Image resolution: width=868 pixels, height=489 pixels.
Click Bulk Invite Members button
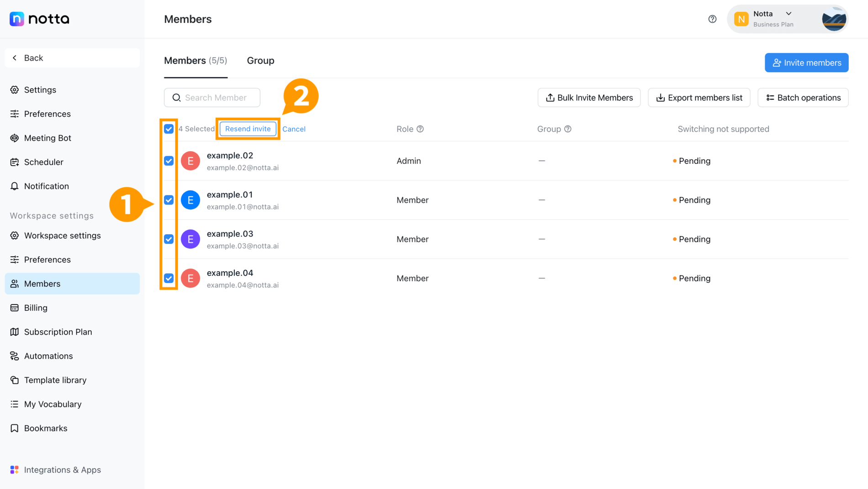589,98
